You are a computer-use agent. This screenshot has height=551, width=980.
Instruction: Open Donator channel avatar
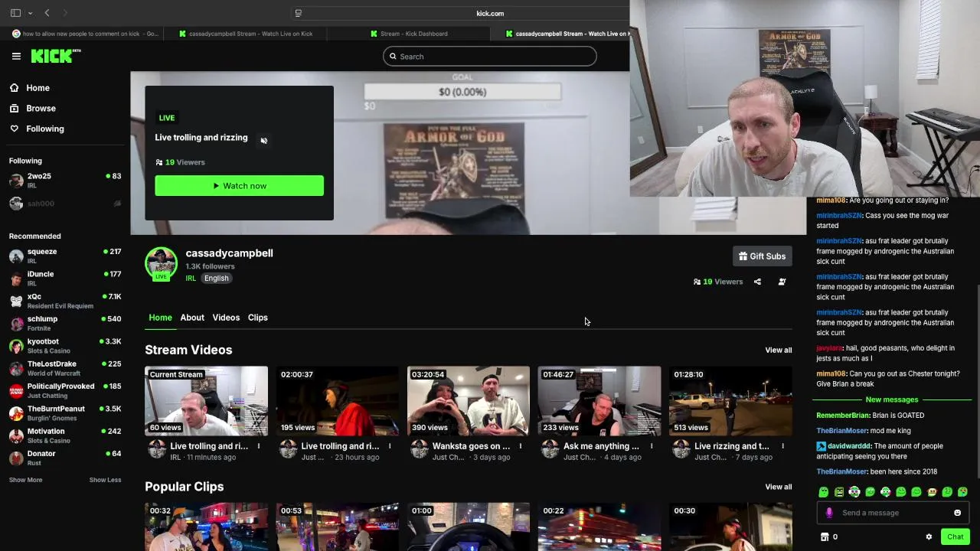click(x=16, y=458)
